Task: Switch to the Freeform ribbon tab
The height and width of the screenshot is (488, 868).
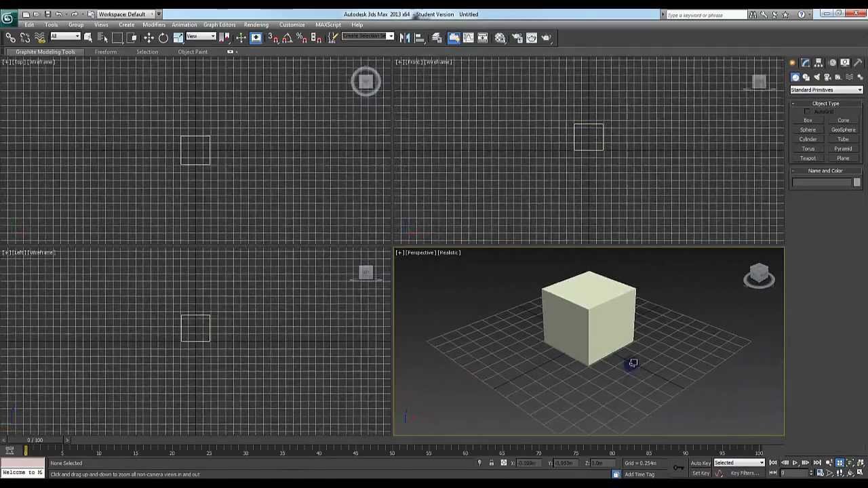Action: [106, 52]
